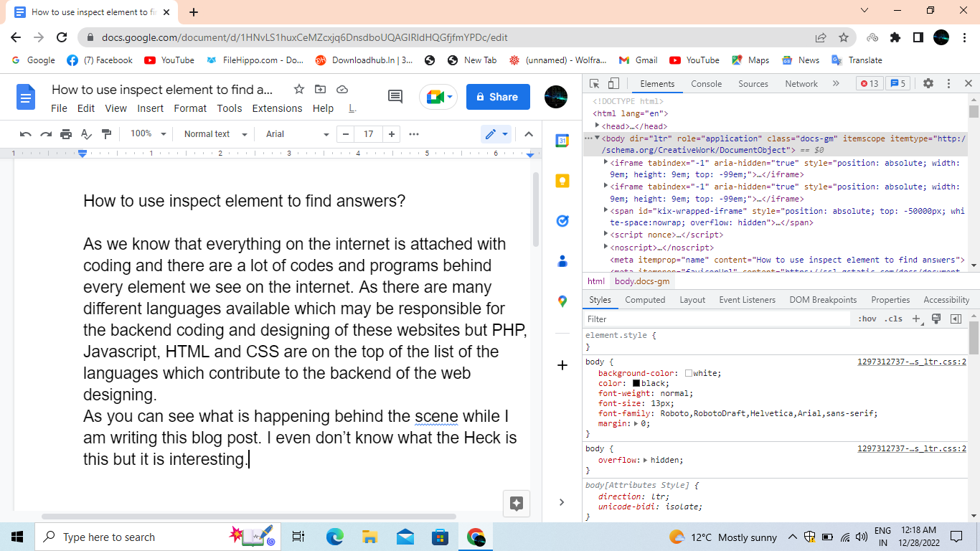Open the Format menu
Screen dimensions: 980x551
(x=190, y=108)
